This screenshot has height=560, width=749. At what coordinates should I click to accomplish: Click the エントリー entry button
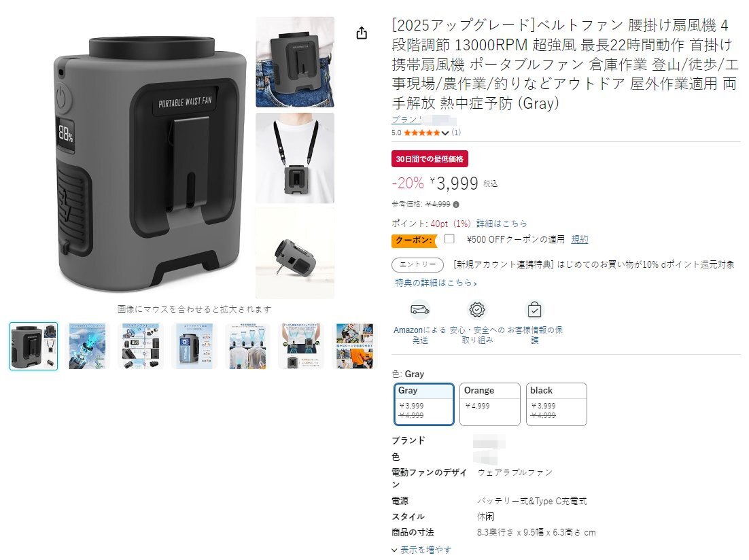(417, 265)
